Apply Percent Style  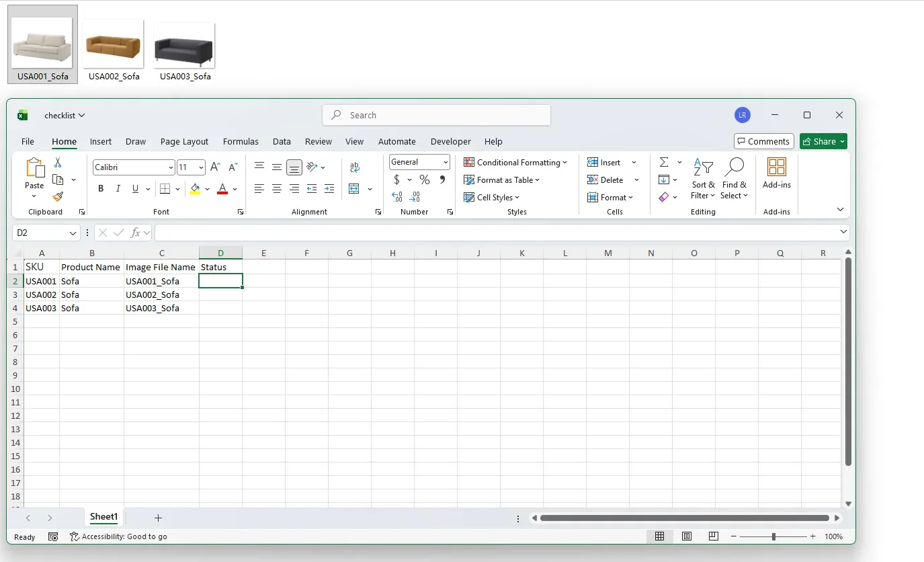click(x=425, y=179)
